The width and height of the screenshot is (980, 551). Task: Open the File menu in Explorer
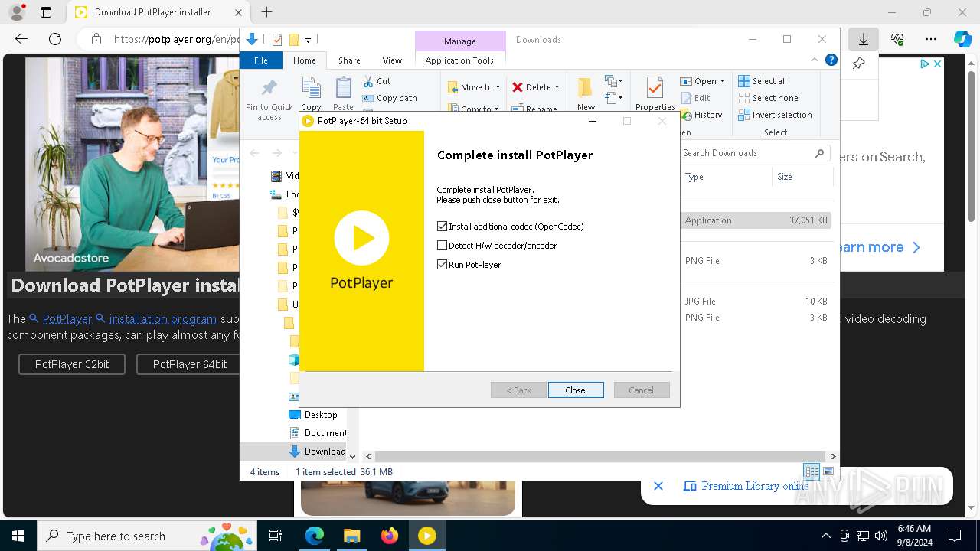tap(261, 60)
